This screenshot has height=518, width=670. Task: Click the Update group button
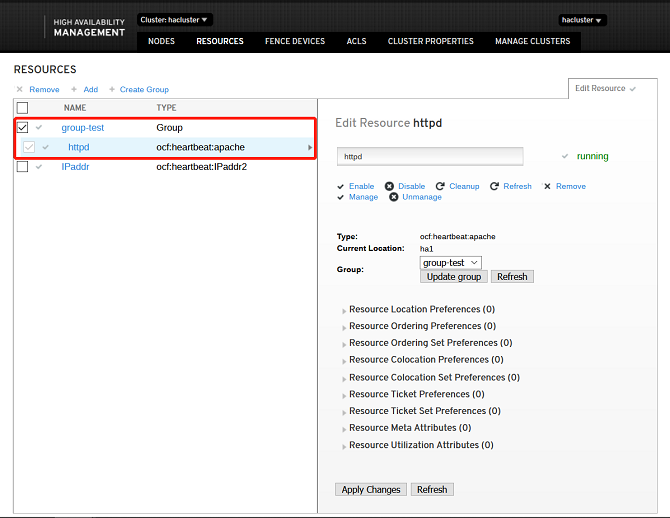[454, 276]
